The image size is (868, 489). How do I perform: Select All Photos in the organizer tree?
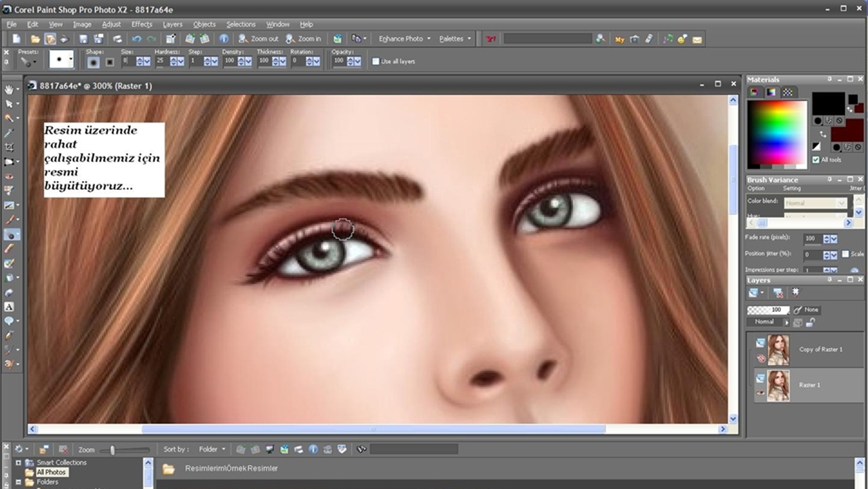click(x=51, y=472)
